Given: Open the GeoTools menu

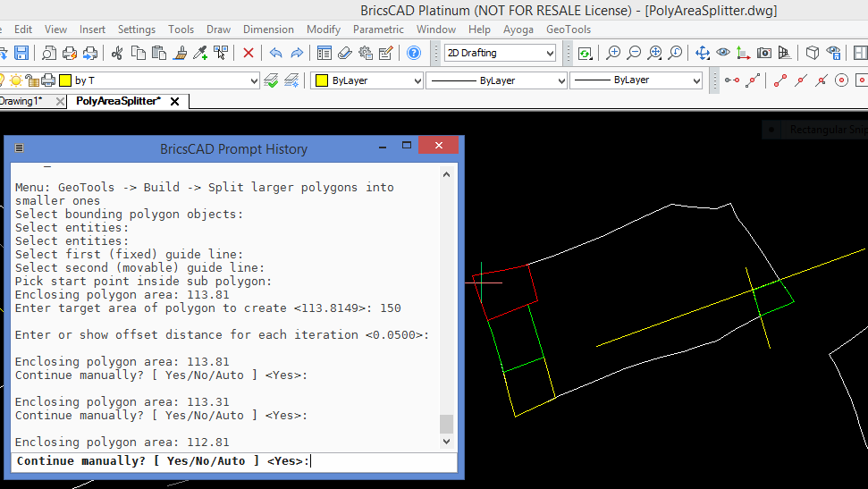Looking at the screenshot, I should [x=569, y=30].
